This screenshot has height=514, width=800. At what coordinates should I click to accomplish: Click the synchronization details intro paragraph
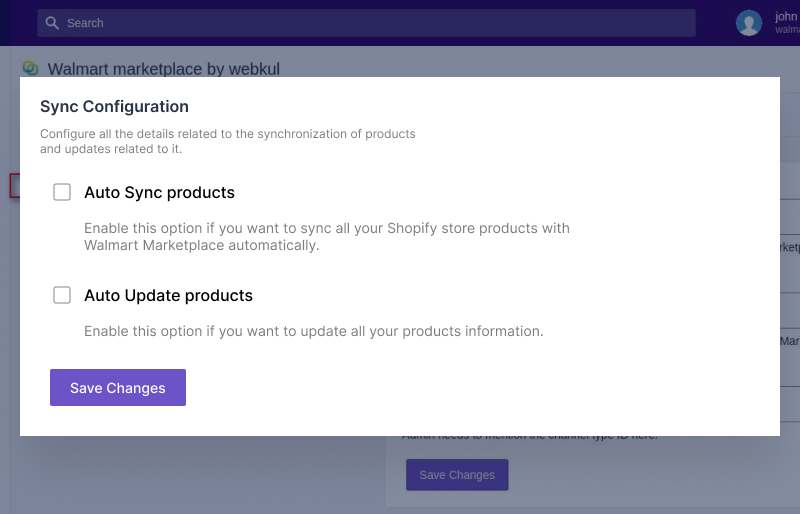pyautogui.click(x=227, y=141)
